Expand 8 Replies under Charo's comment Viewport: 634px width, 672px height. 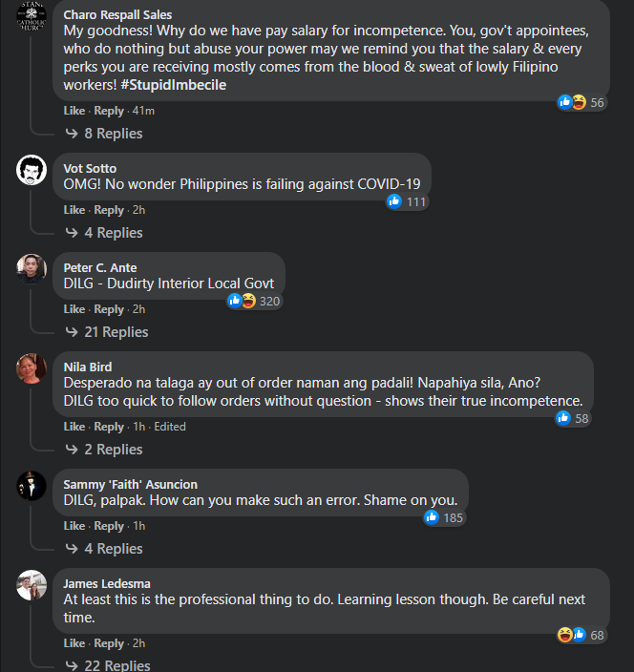(113, 134)
